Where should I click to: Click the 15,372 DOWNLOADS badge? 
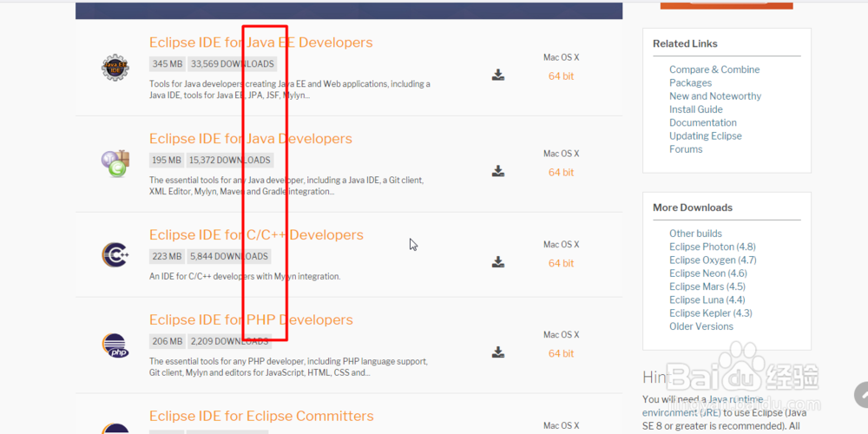tap(230, 161)
